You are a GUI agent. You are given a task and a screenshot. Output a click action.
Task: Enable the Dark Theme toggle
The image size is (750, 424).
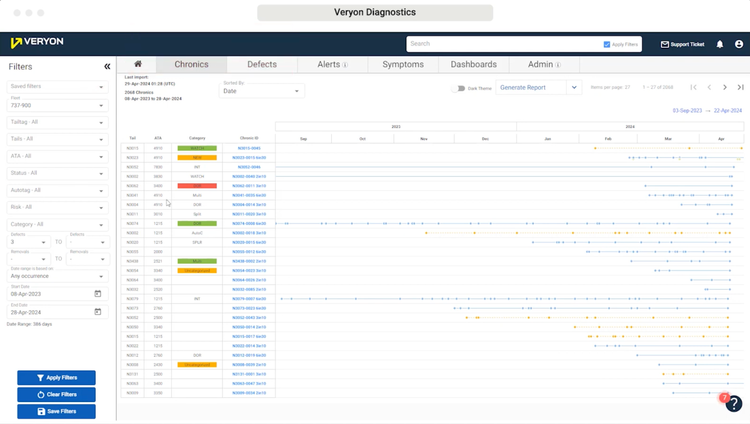click(460, 88)
